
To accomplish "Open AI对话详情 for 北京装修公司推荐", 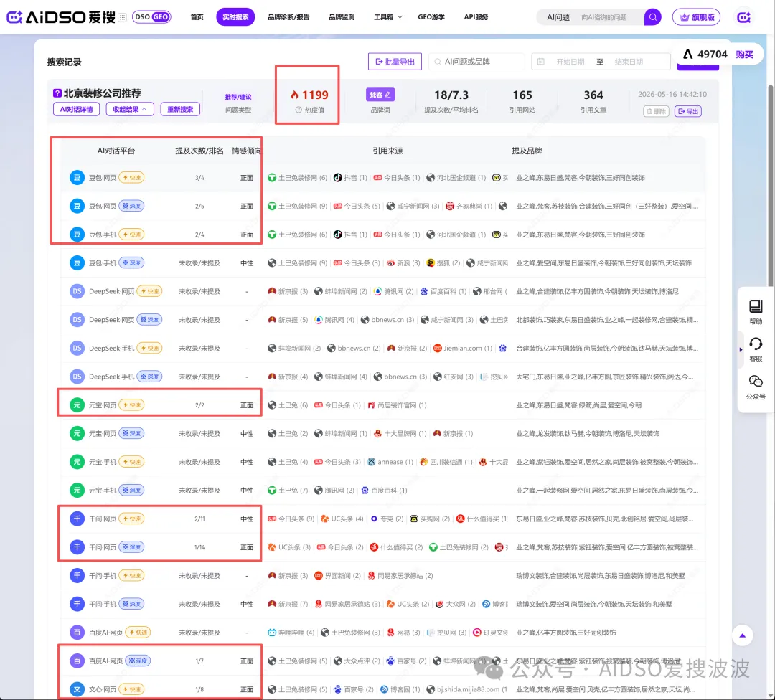I will click(x=76, y=109).
